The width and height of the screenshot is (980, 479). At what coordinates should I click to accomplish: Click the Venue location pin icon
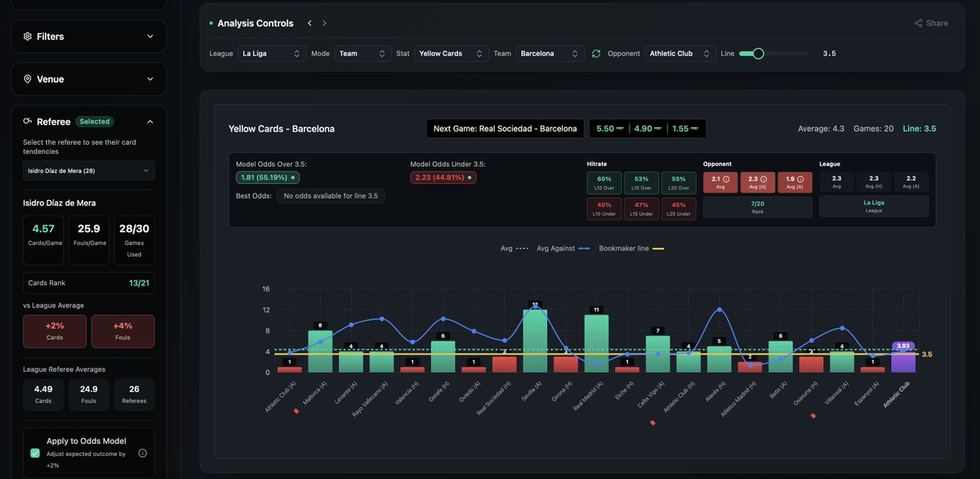(28, 79)
